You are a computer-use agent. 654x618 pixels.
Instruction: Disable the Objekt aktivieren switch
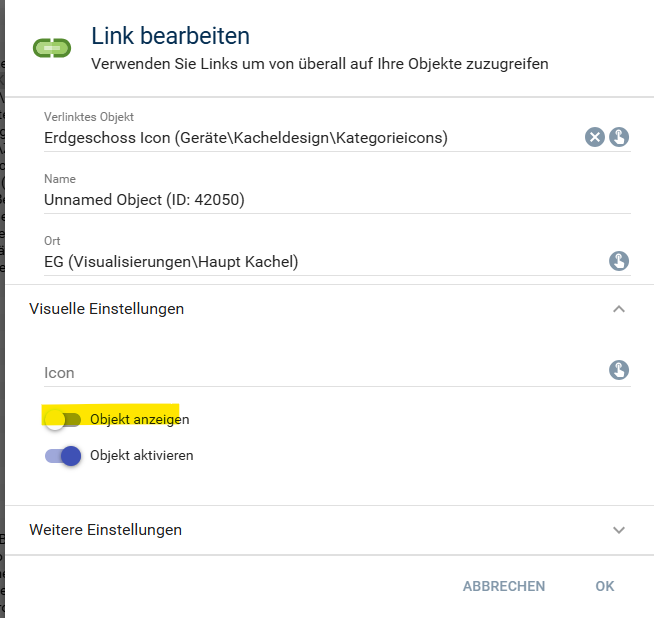tap(62, 456)
